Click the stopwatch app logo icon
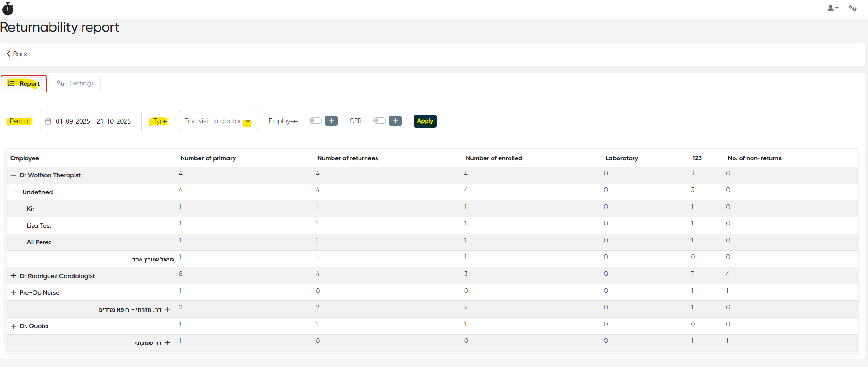 point(8,8)
